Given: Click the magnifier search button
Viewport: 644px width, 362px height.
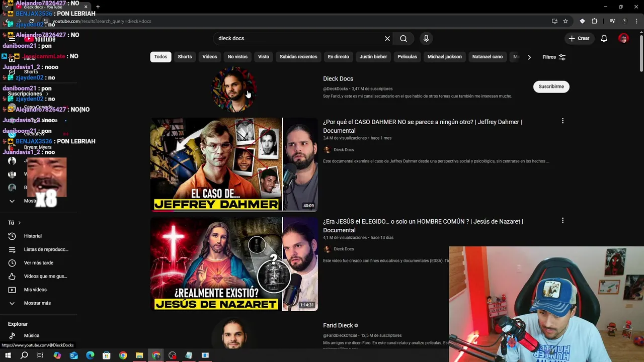Looking at the screenshot, I should click(x=404, y=38).
